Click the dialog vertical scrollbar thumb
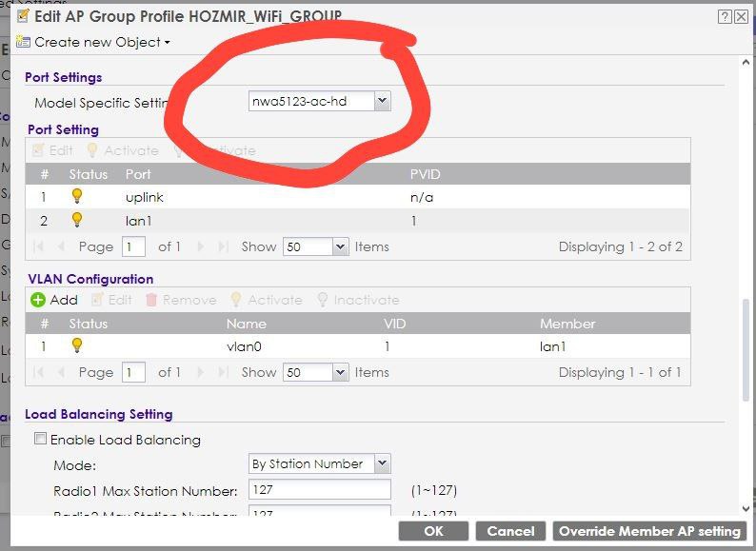 (746, 349)
